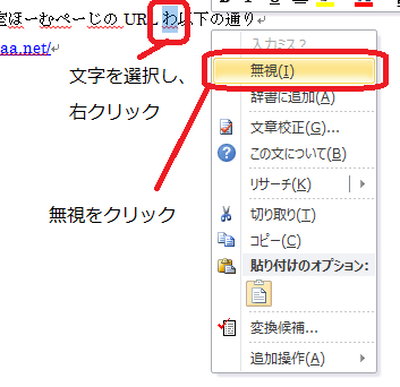Select この文について(B) menu item
This screenshot has width=400, height=387.
point(298,154)
